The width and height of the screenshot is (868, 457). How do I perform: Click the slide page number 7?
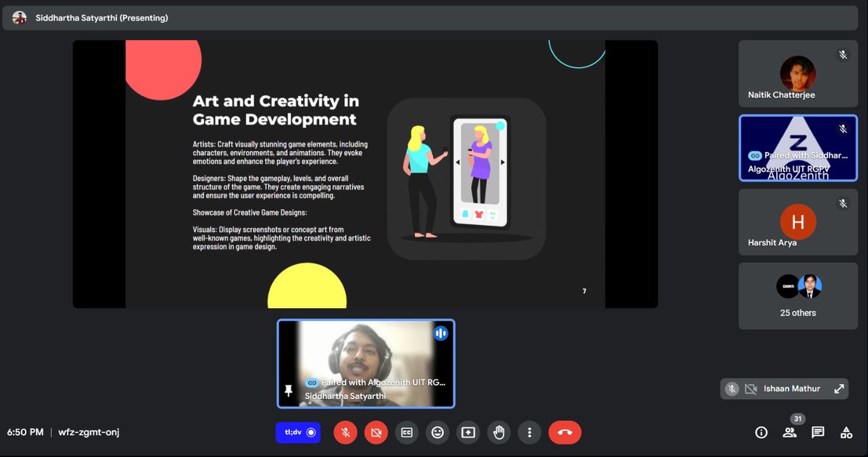[584, 291]
